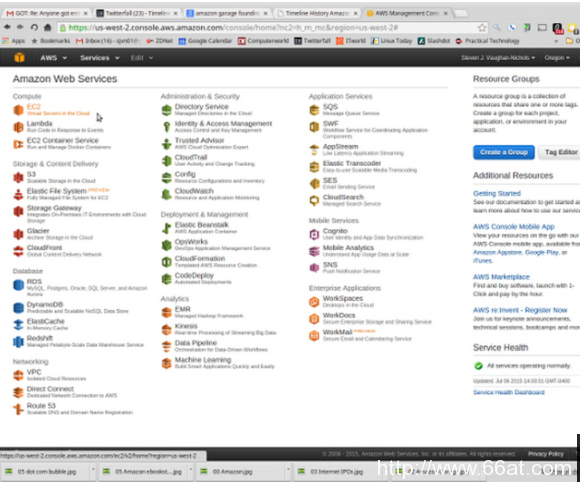Open the Getting Started link

[x=497, y=193]
